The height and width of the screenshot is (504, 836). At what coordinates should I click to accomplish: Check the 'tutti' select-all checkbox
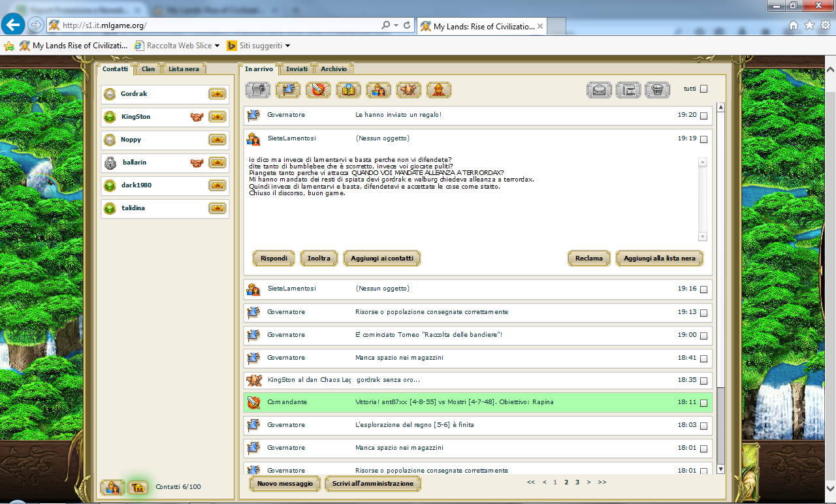pos(703,89)
